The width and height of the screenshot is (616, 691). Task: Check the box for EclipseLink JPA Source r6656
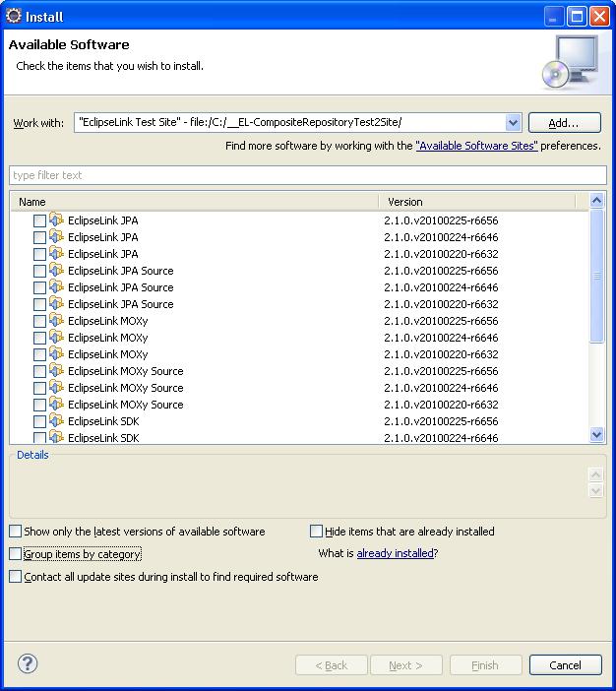(39, 271)
